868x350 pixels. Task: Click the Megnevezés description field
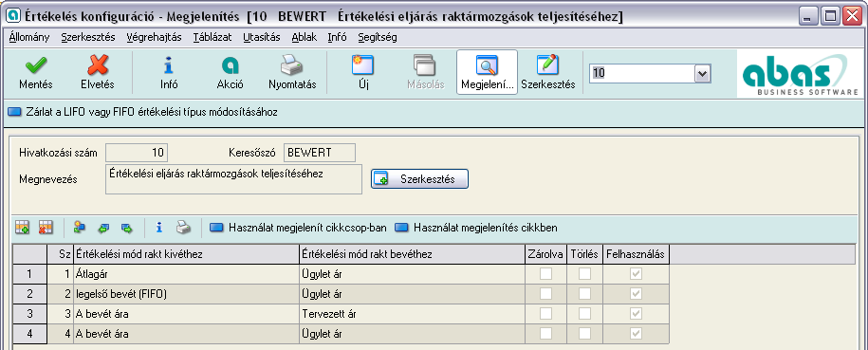233,179
